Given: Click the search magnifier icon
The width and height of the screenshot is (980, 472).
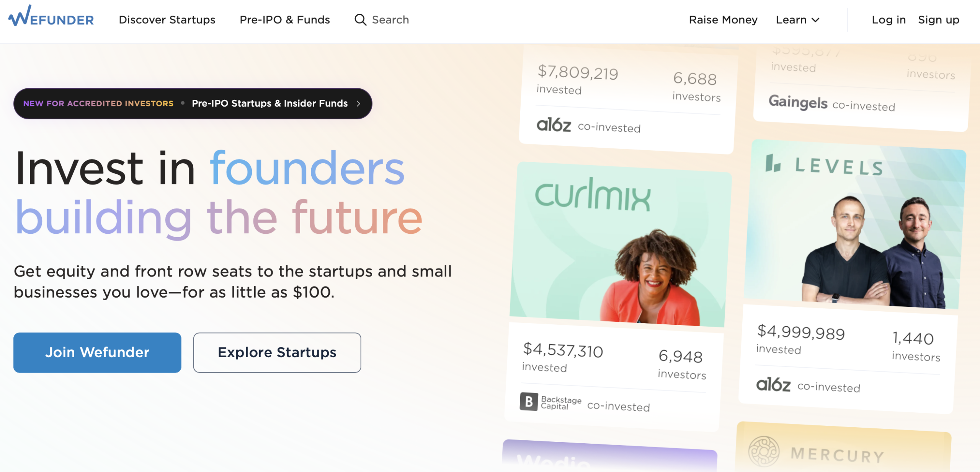Looking at the screenshot, I should [x=360, y=20].
